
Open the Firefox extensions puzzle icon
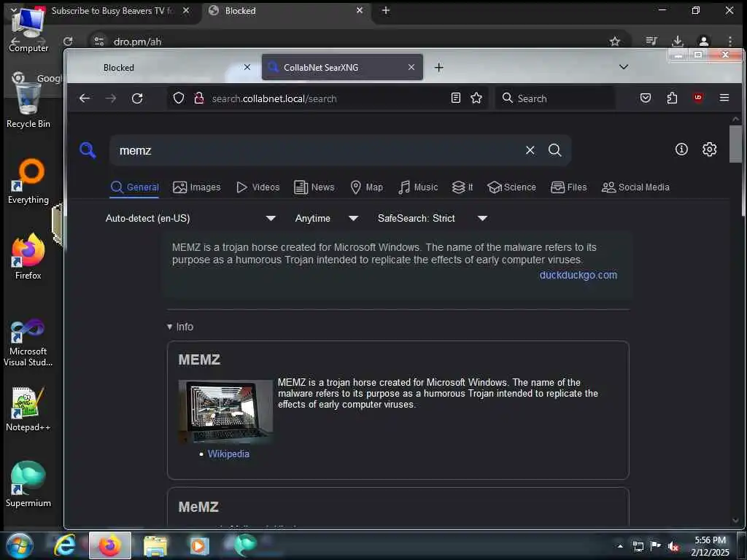point(672,98)
